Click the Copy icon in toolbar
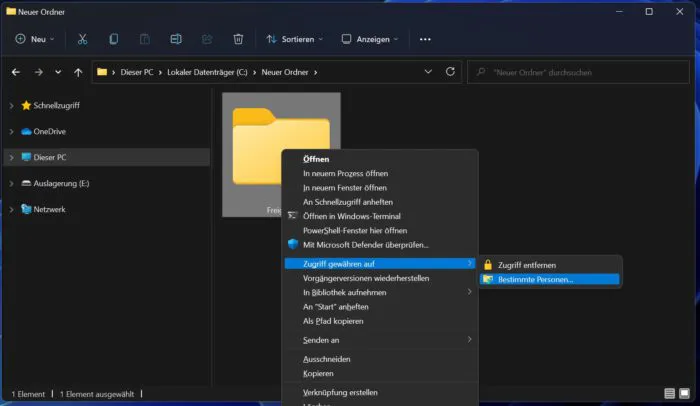This screenshot has width=700, height=406. (113, 39)
